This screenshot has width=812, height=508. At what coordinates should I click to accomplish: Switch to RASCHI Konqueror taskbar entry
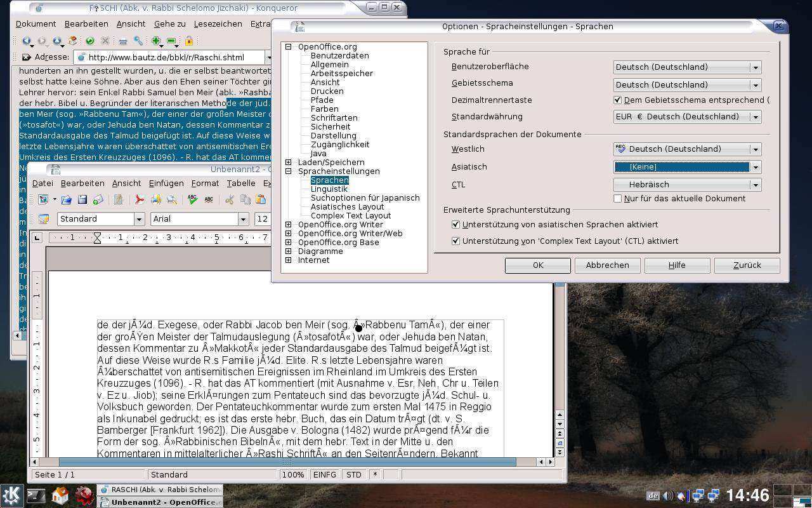160,490
